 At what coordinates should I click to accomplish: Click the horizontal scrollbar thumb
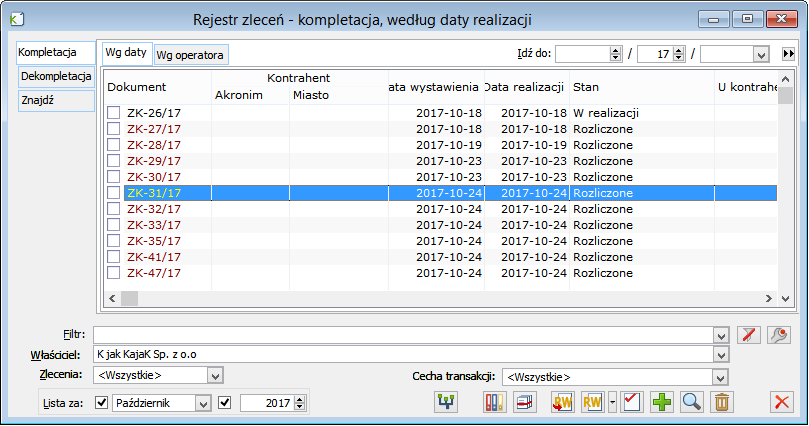(129, 298)
